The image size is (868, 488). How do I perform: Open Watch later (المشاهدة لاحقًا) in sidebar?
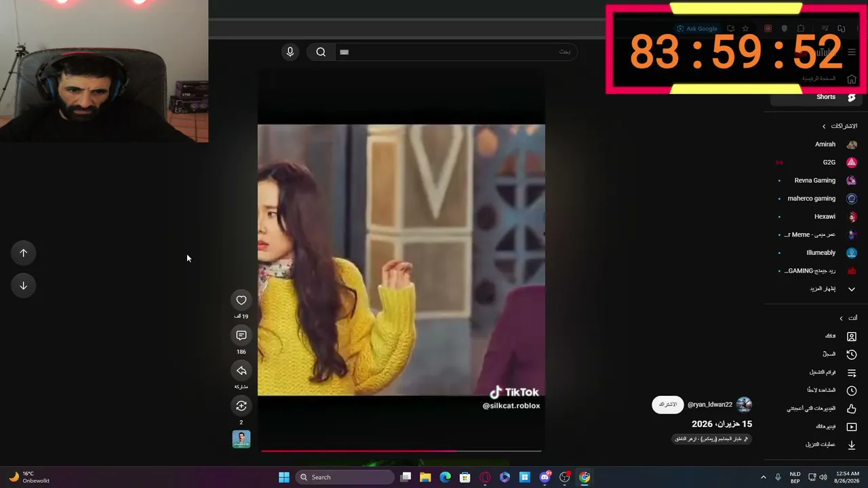coord(816,390)
